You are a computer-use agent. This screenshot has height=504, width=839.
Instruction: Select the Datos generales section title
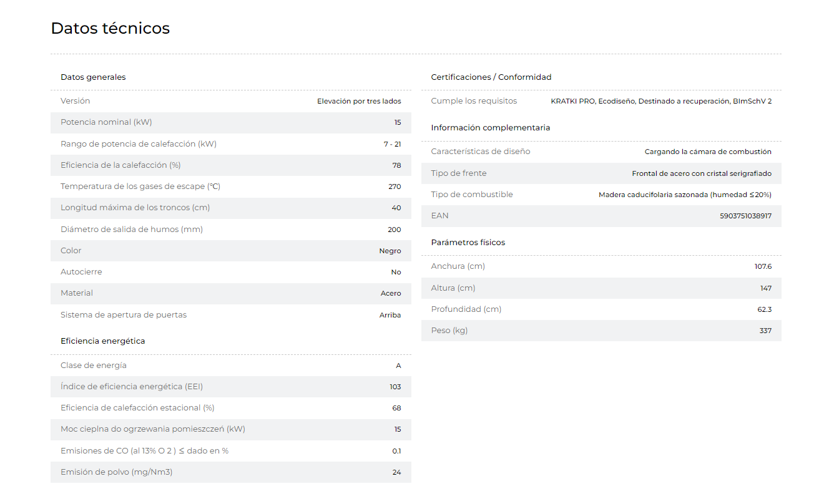(x=93, y=77)
